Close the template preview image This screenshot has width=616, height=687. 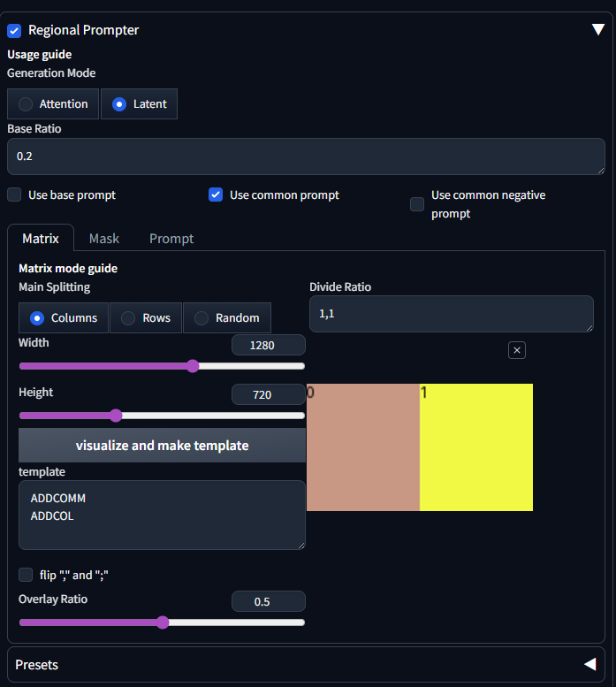pyautogui.click(x=517, y=350)
